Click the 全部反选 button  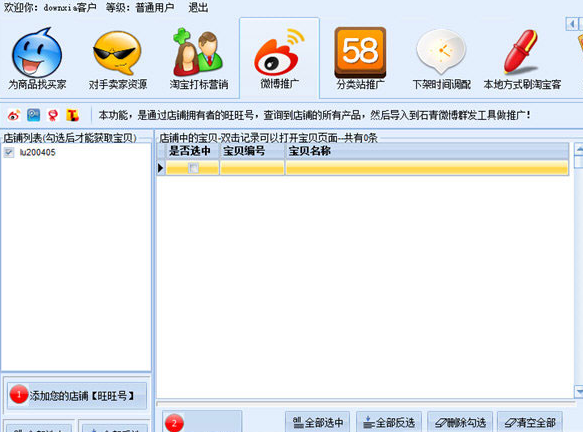click(389, 422)
